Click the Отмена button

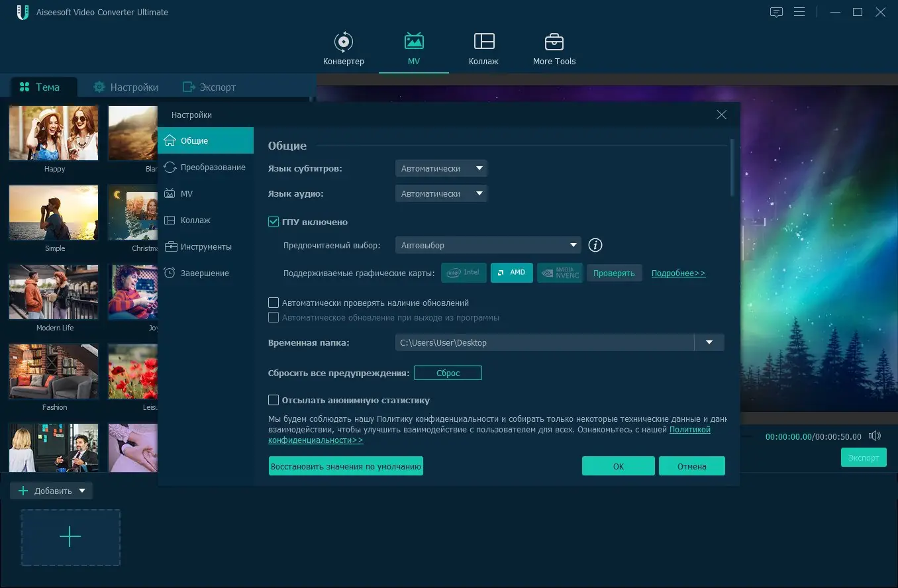692,466
